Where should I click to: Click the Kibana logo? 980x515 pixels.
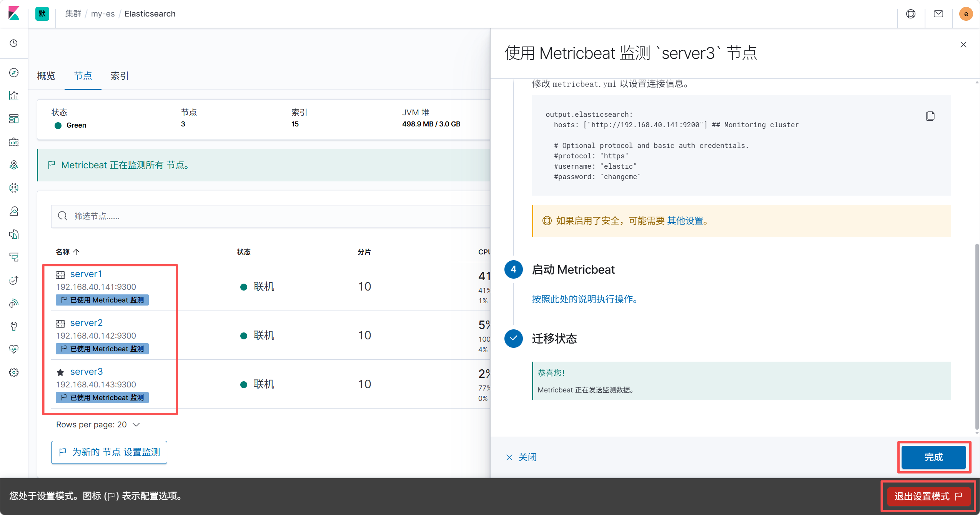pos(14,14)
